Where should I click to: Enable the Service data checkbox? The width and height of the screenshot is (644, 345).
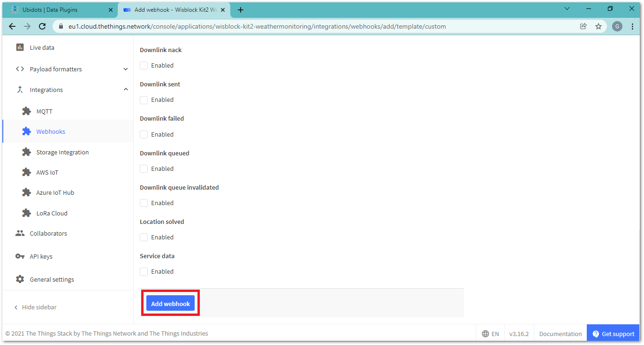144,272
